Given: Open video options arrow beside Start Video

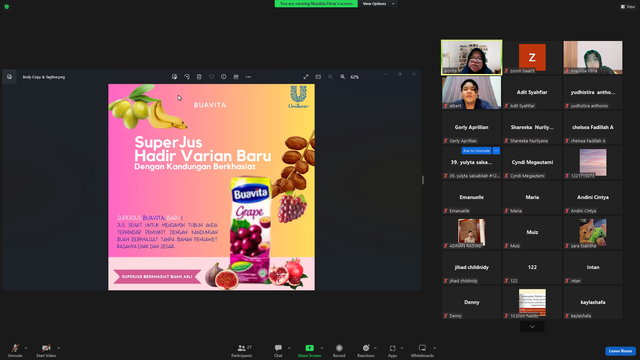Looking at the screenshot, I should coord(58,348).
